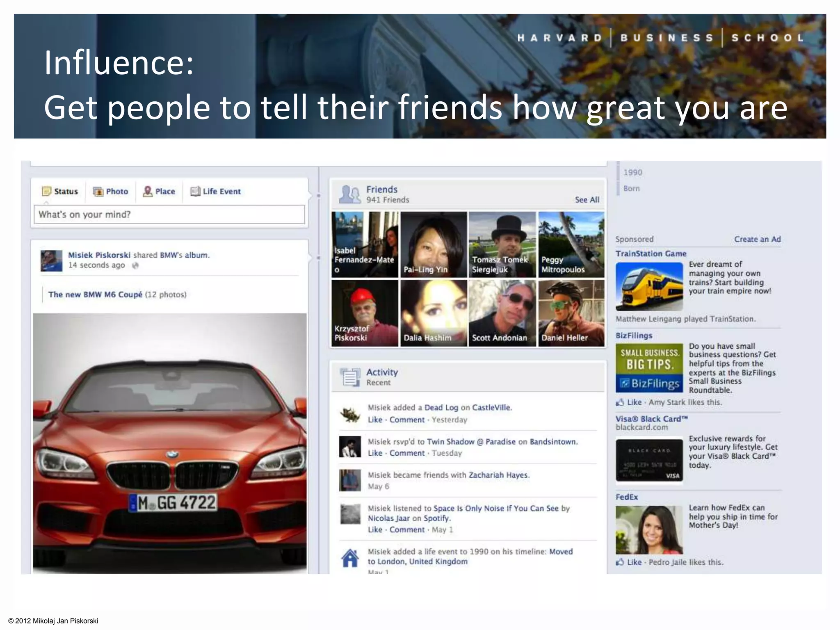Open Dalia Hashim's friend photo
The height and width of the screenshot is (630, 840).
pyautogui.click(x=434, y=313)
